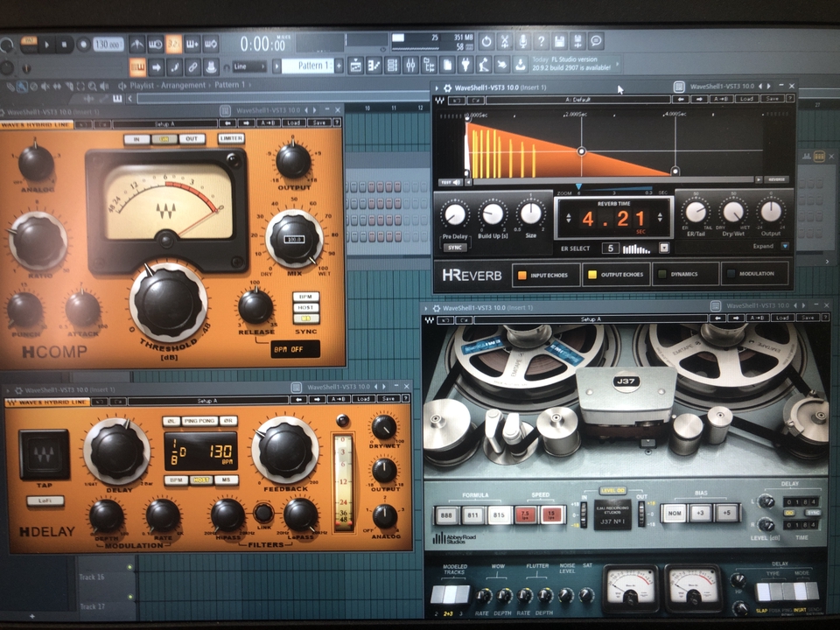Select the +3 bias button on J37
This screenshot has height=630, width=840.
click(700, 513)
